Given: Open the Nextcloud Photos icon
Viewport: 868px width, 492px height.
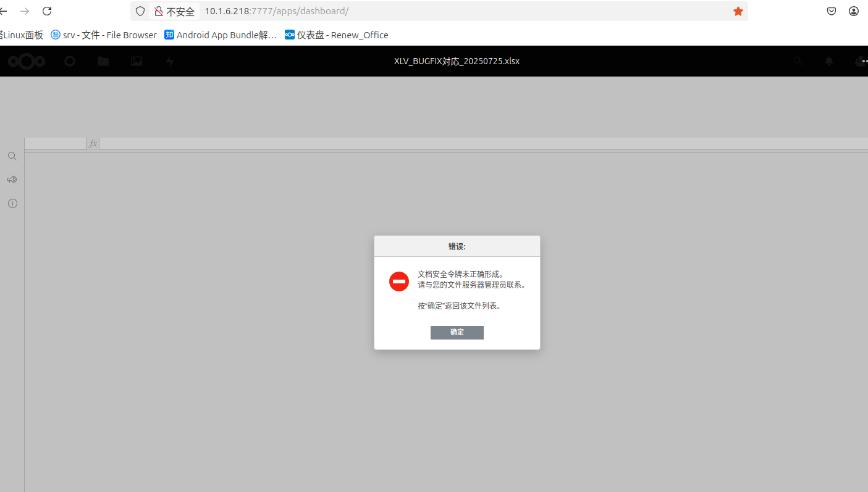Looking at the screenshot, I should click(137, 61).
